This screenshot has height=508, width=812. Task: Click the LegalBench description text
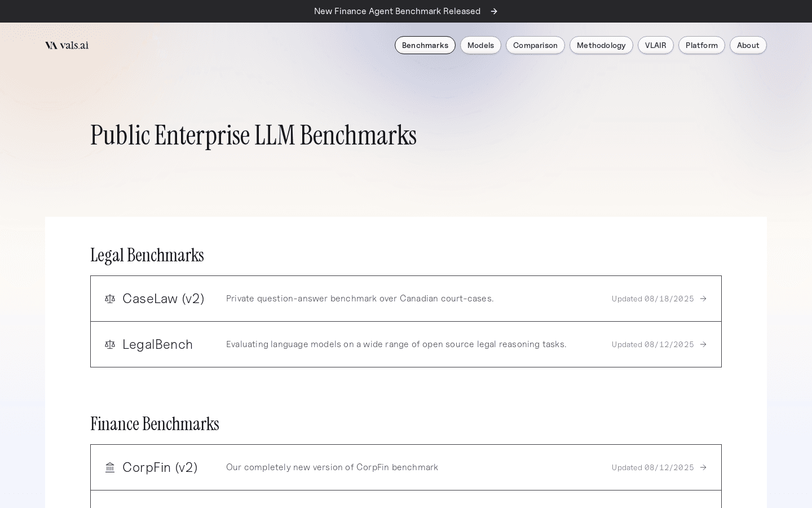coord(396,344)
